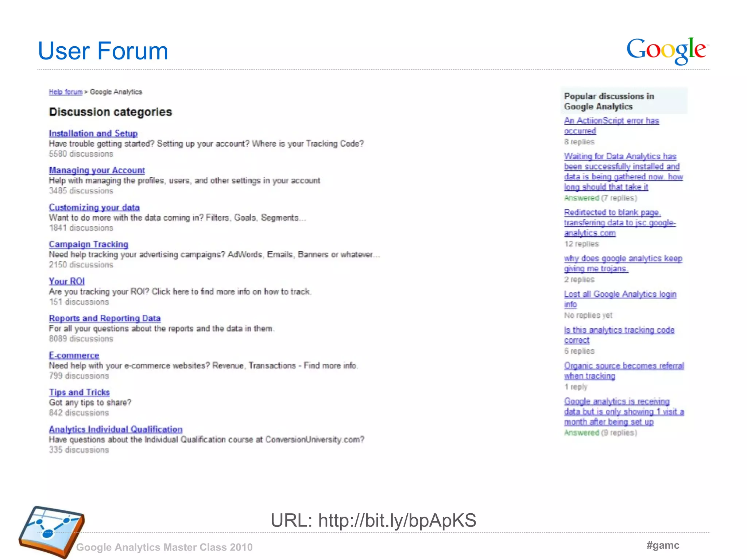Click the '12 replies' text
Image resolution: width=747 pixels, height=560 pixels.
tap(581, 244)
